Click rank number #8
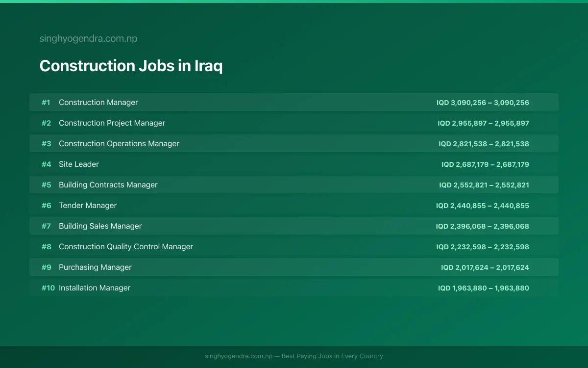 click(46, 247)
